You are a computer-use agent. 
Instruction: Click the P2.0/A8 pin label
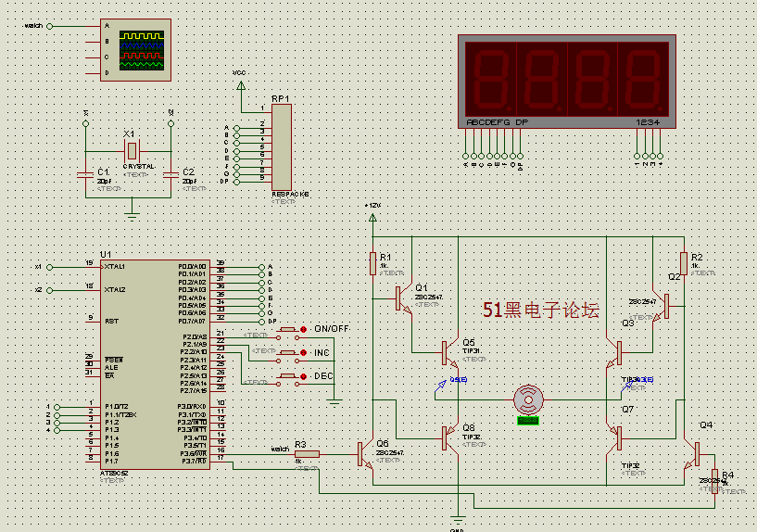pyautogui.click(x=195, y=336)
